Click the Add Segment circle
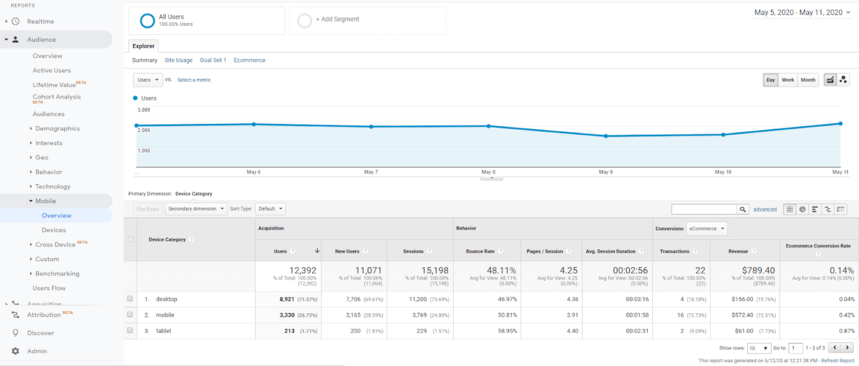 click(304, 21)
